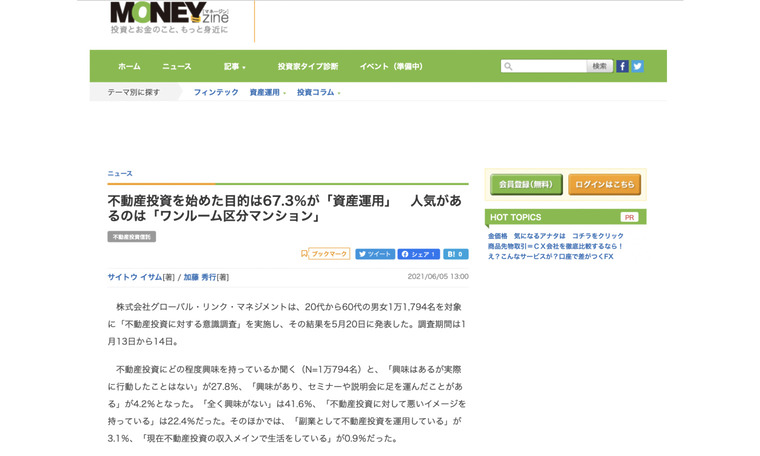Open the Facebook icon in the header

click(x=622, y=66)
